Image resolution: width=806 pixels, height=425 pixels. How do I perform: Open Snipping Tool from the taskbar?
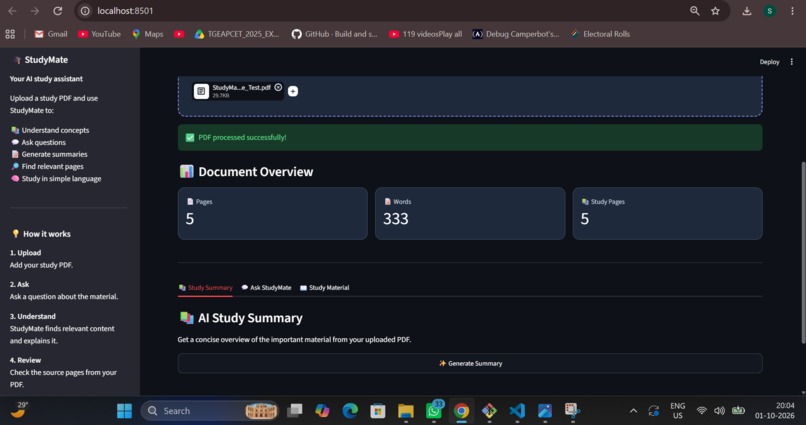pyautogui.click(x=572, y=410)
